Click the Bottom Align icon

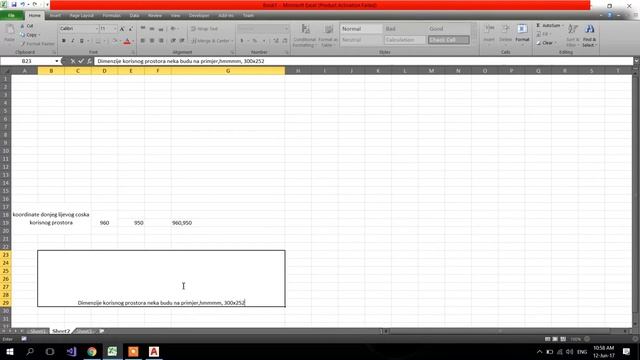161,29
